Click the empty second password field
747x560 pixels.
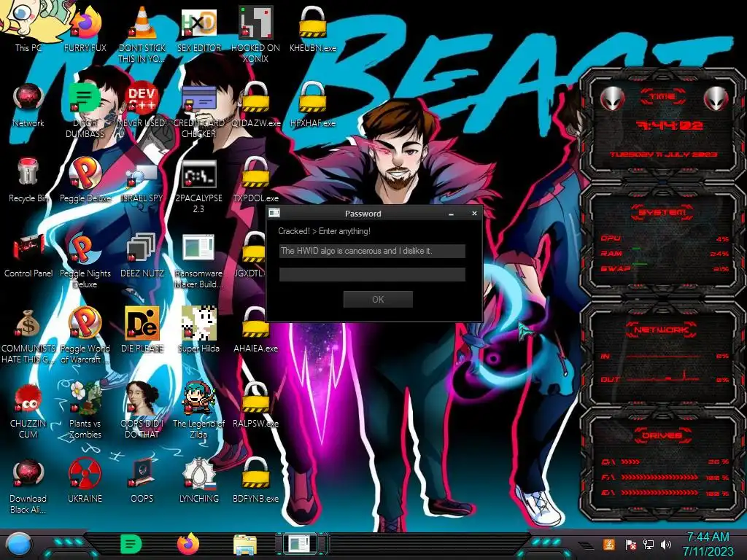click(x=372, y=274)
